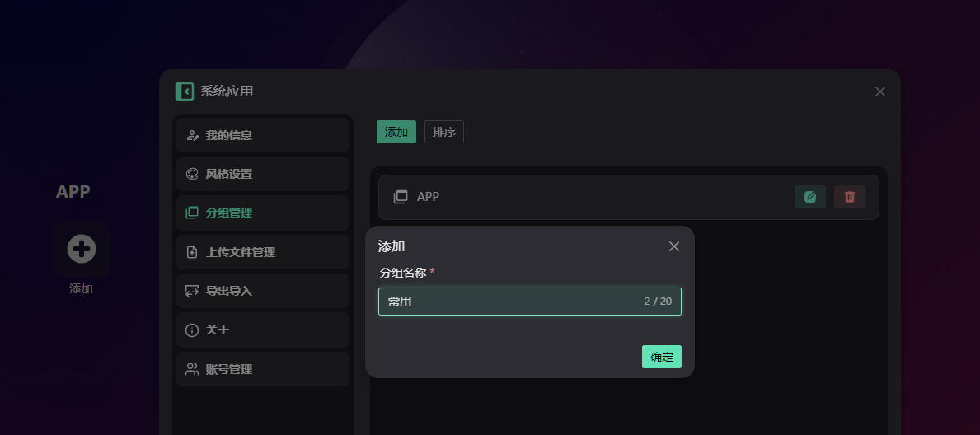Open 上传文件管理 section

[241, 252]
